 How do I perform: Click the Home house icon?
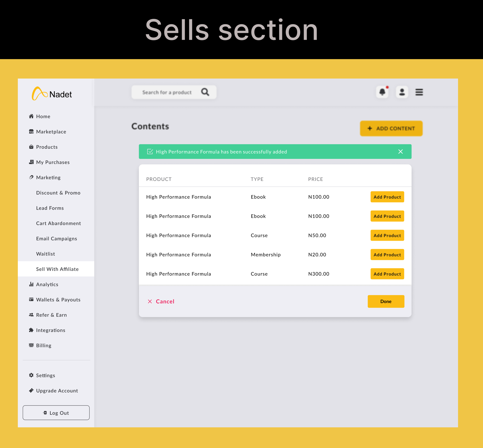click(31, 116)
